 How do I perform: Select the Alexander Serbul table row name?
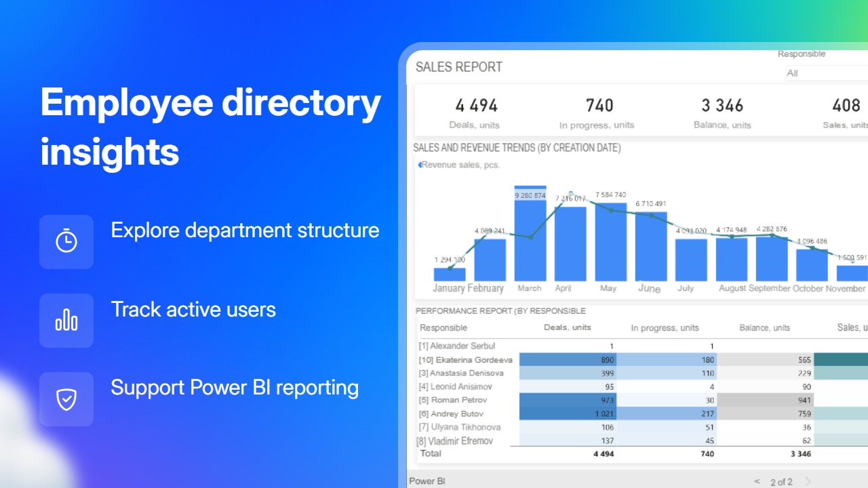pos(457,346)
